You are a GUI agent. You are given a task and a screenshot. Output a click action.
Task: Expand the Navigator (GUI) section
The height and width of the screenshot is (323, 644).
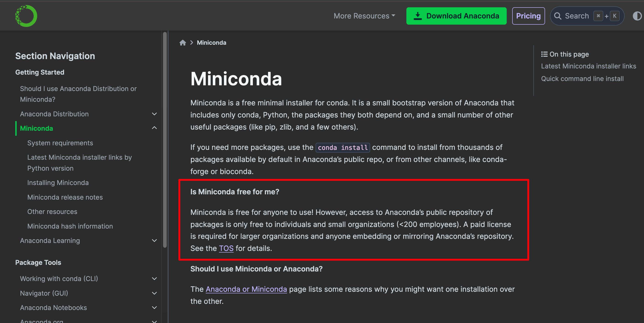pyautogui.click(x=154, y=293)
